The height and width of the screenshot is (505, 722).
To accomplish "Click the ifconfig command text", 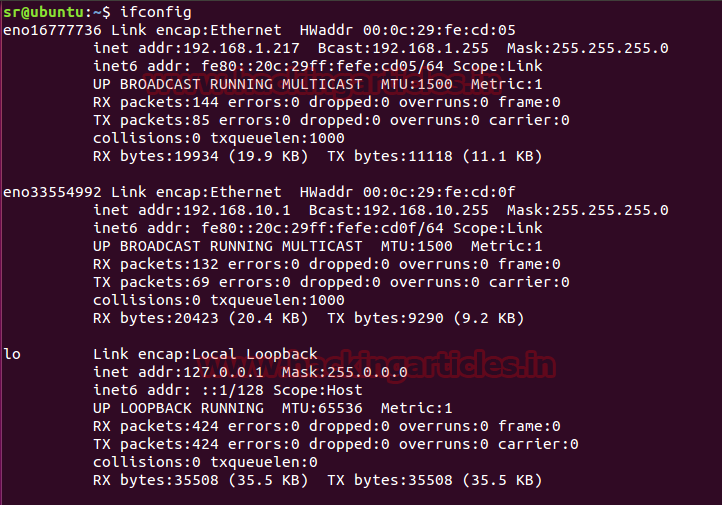I will click(x=155, y=12).
